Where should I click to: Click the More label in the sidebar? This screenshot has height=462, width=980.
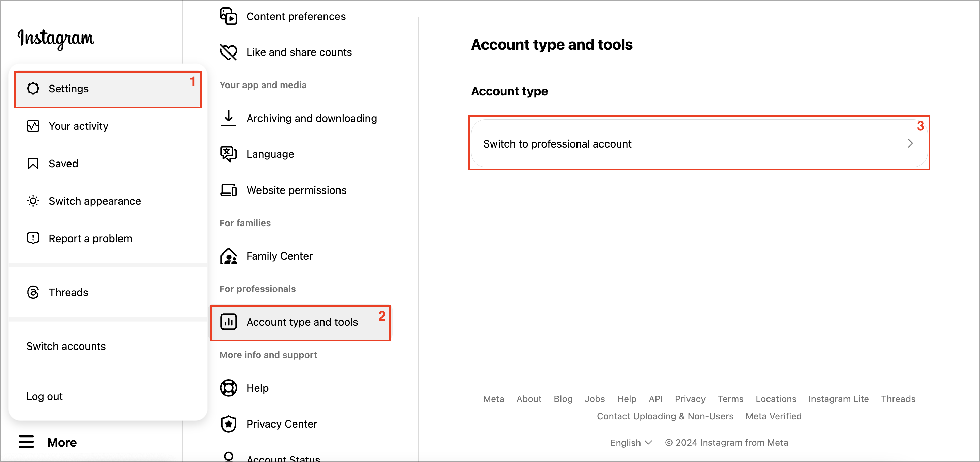[62, 442]
